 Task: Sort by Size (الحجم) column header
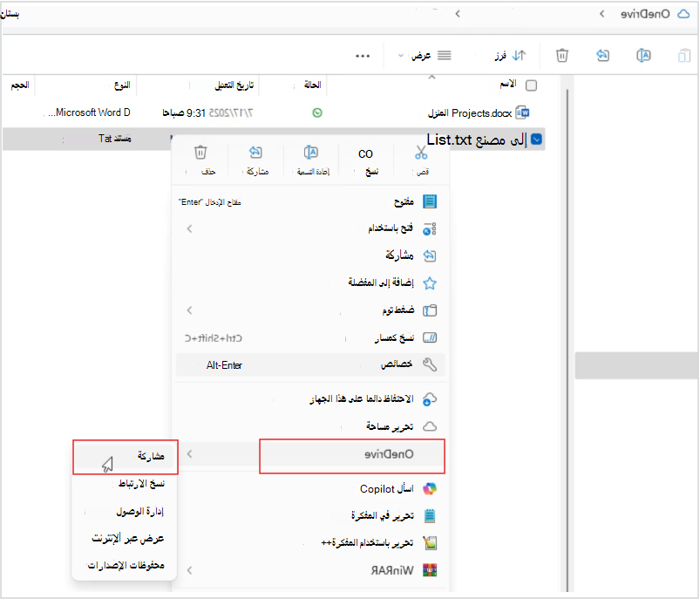[20, 85]
